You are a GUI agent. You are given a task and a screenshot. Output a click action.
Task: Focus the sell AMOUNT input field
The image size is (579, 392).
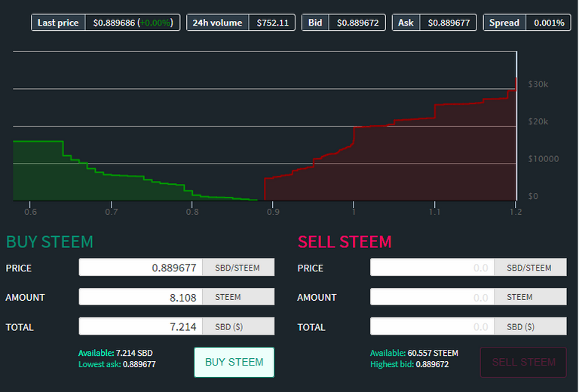coord(433,297)
